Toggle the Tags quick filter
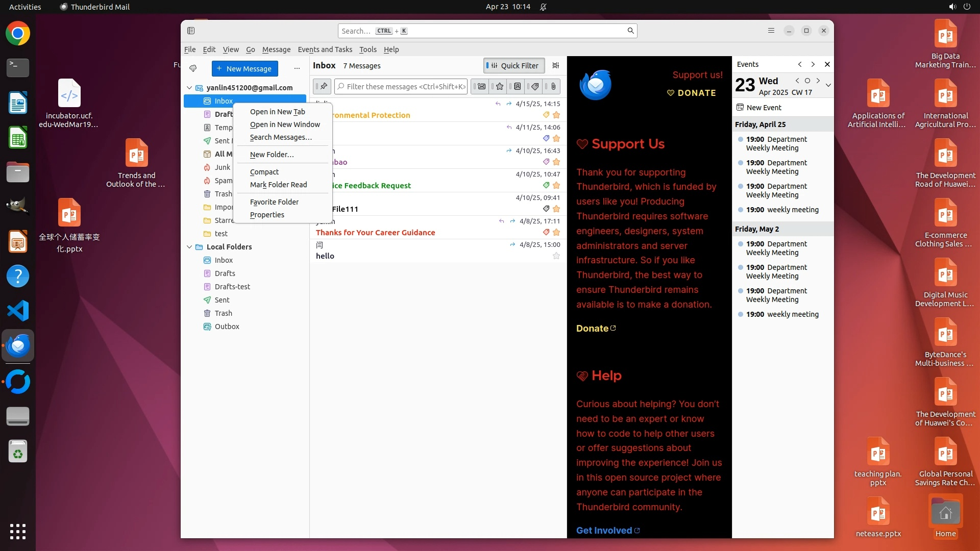This screenshot has height=551, width=980. (x=534, y=86)
